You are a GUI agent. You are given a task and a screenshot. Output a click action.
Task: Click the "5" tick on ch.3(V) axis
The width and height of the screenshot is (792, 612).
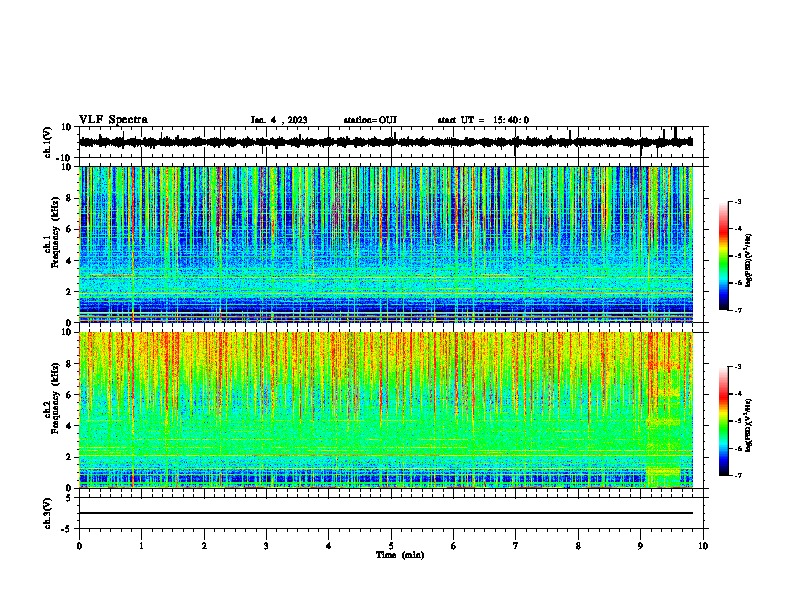point(69,497)
